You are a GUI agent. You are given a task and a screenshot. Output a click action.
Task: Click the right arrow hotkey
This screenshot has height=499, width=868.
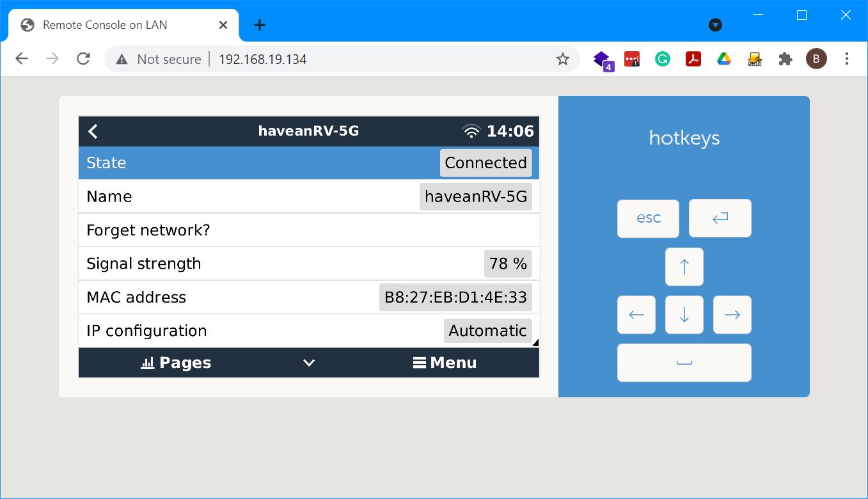click(732, 315)
